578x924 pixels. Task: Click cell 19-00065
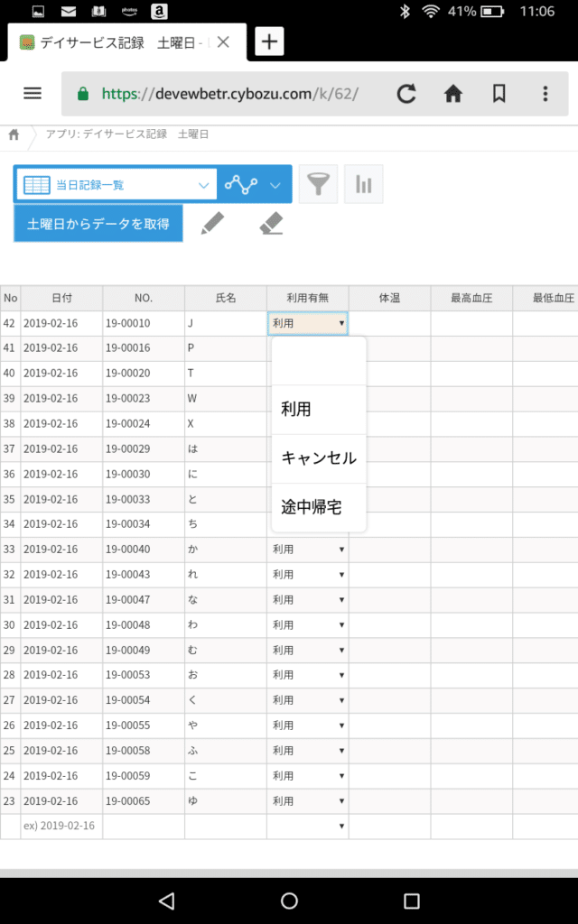pyautogui.click(x=144, y=801)
